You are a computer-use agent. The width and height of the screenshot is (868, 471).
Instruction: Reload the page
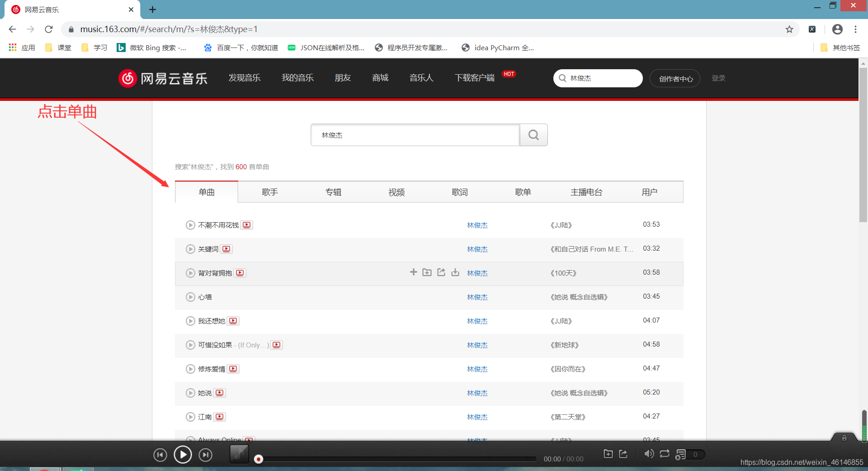coord(49,29)
